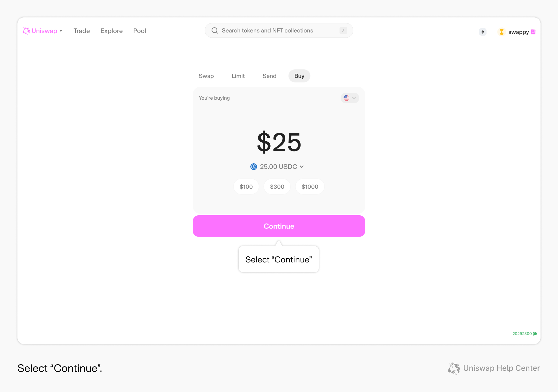558x392 pixels.
Task: Click the Uniswap unicorn logo icon
Action: (26, 31)
